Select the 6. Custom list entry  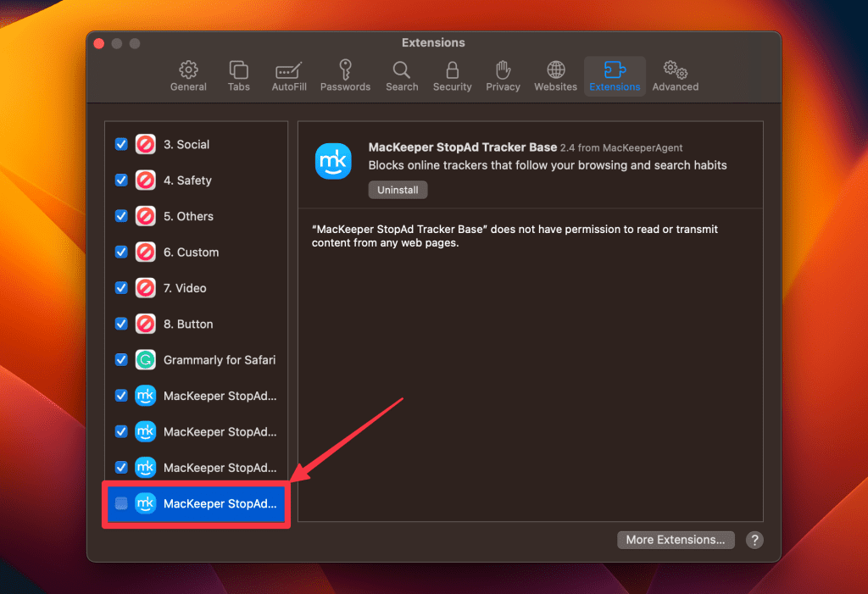click(197, 253)
